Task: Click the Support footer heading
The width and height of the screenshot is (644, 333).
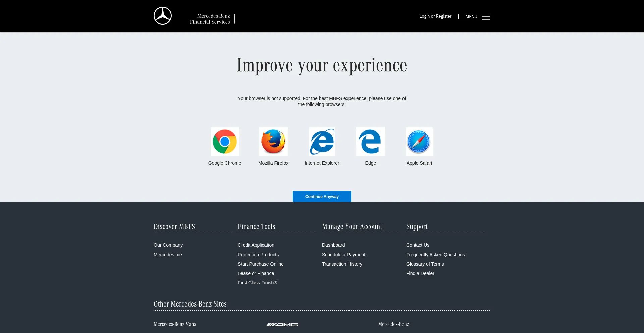Action: (417, 227)
